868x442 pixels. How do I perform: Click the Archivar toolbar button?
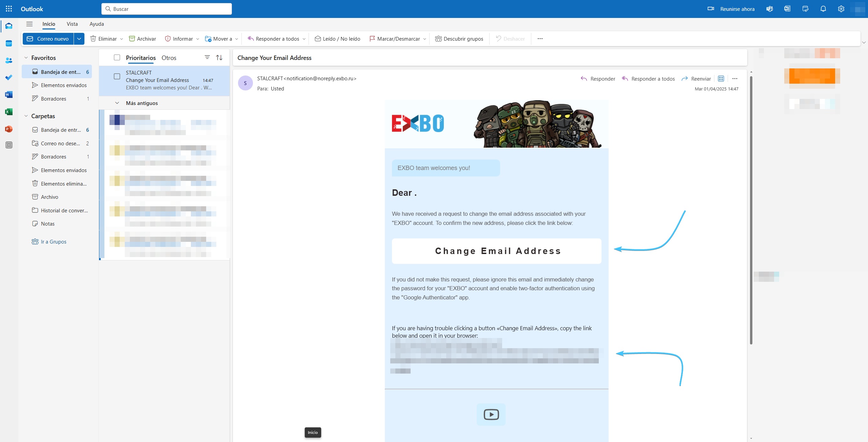142,39
